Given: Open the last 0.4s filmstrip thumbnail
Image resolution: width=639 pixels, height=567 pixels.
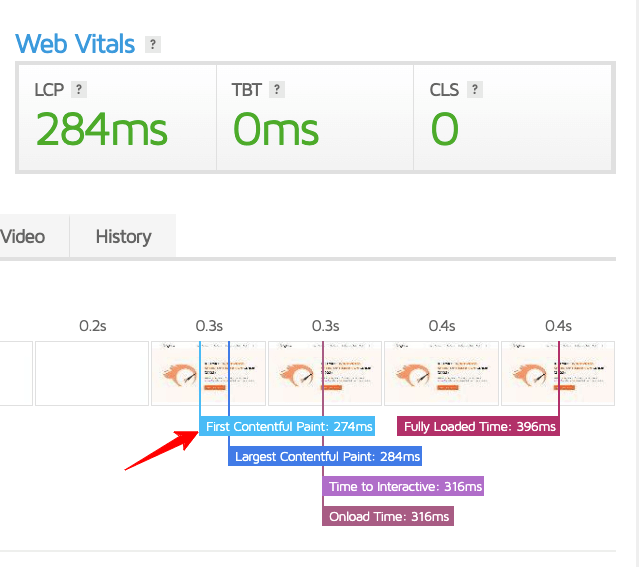Looking at the screenshot, I should pyautogui.click(x=557, y=373).
